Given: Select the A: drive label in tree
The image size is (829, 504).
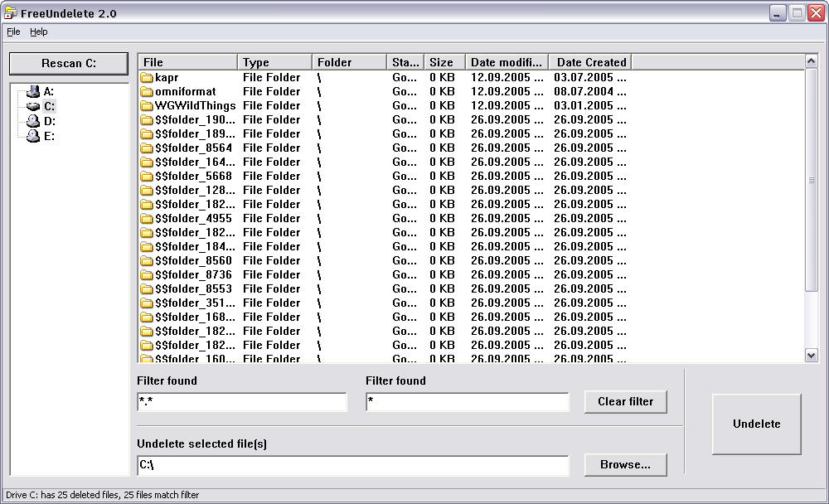Looking at the screenshot, I should pos(49,91).
